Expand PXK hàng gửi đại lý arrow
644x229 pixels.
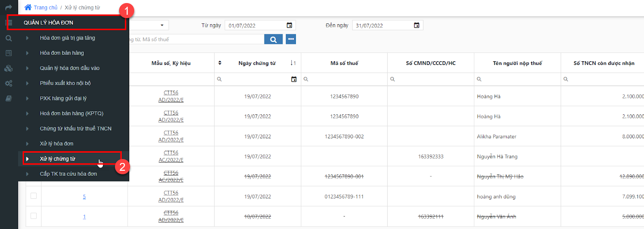(x=27, y=98)
